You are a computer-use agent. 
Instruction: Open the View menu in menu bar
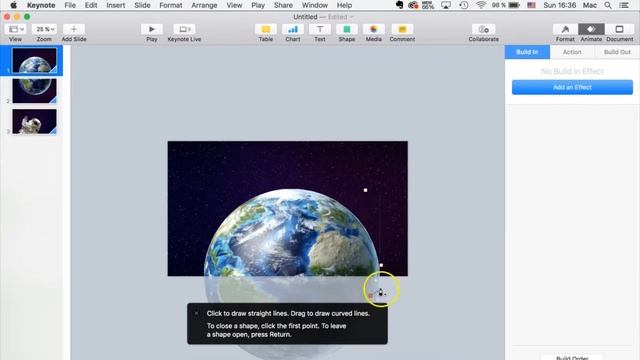(x=234, y=5)
